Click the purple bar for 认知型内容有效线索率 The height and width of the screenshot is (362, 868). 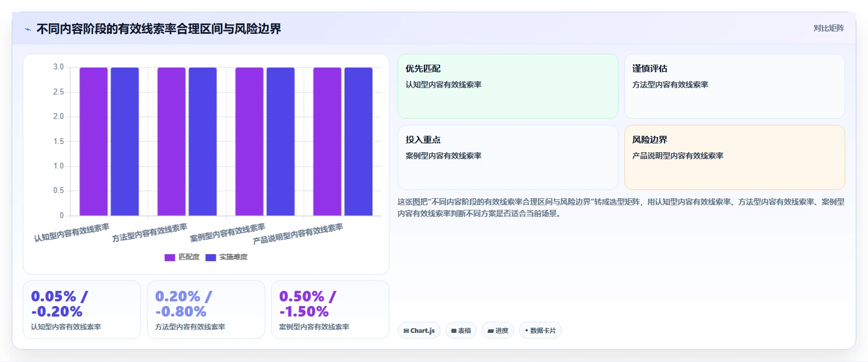coord(94,142)
